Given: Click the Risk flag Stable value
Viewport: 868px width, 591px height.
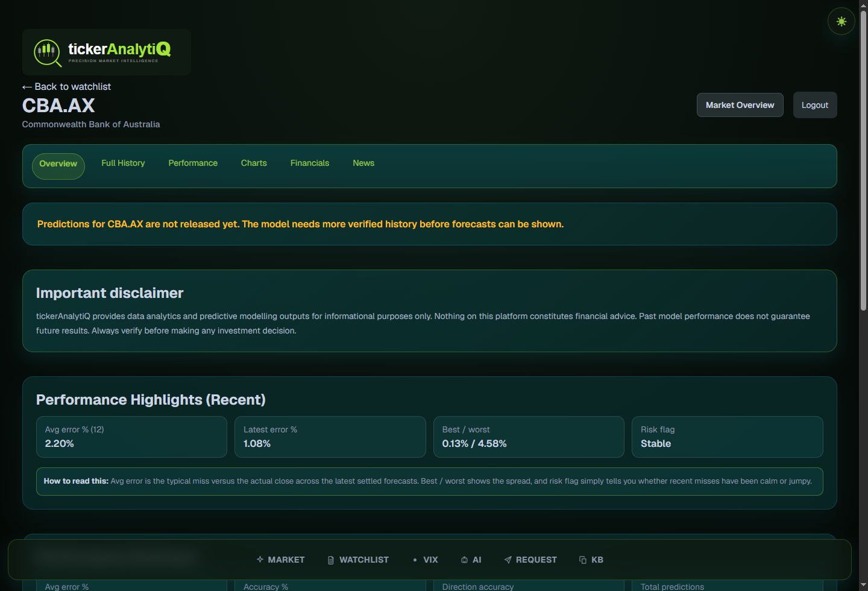Looking at the screenshot, I should pos(656,444).
